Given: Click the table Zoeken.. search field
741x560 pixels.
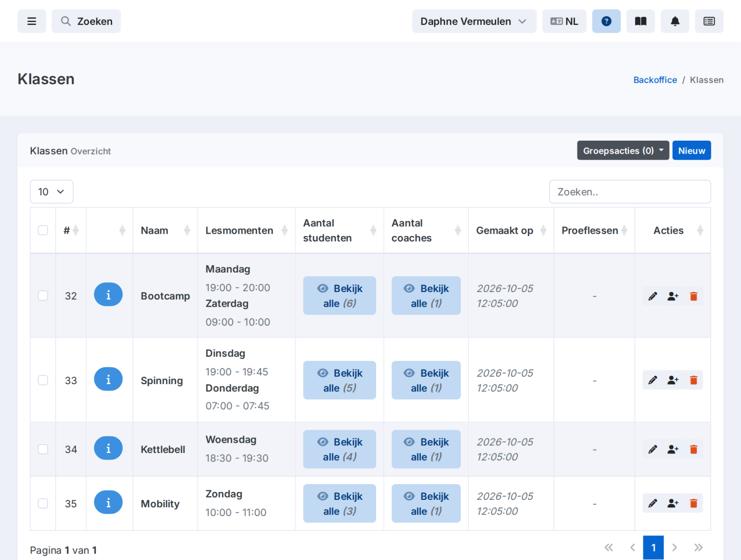Looking at the screenshot, I should (x=630, y=192).
